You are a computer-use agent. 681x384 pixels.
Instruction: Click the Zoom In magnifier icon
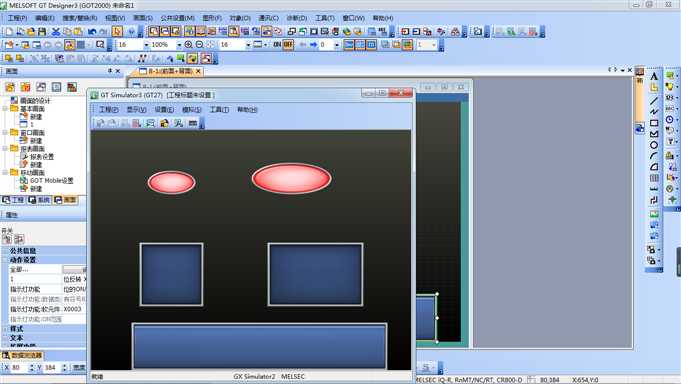click(x=188, y=45)
